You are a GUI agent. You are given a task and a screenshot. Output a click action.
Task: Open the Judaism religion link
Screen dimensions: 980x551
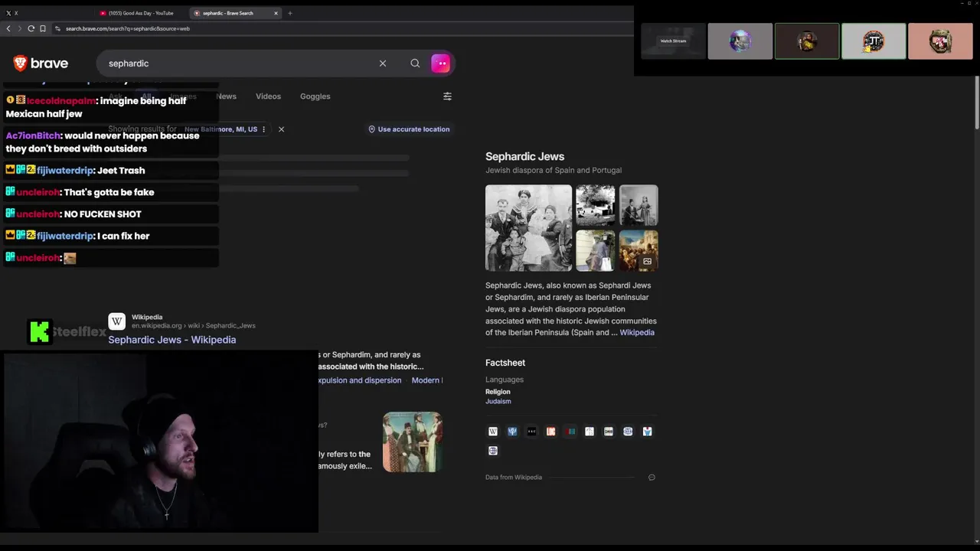pyautogui.click(x=498, y=401)
